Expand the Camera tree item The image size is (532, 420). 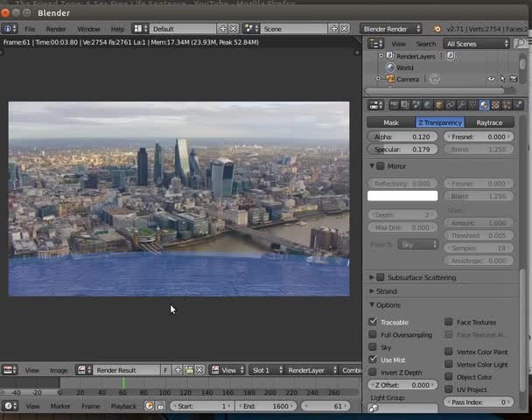(379, 79)
